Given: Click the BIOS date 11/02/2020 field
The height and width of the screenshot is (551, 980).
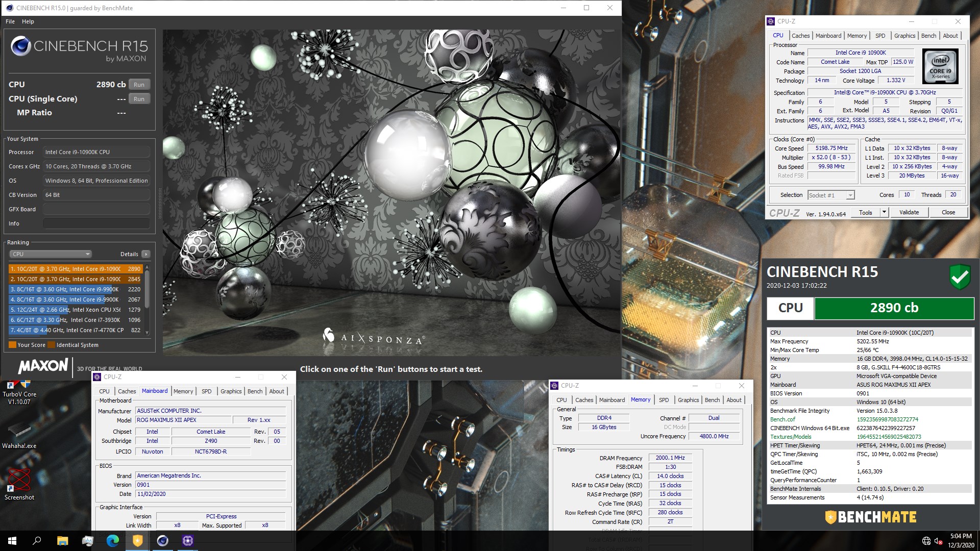Looking at the screenshot, I should point(210,494).
